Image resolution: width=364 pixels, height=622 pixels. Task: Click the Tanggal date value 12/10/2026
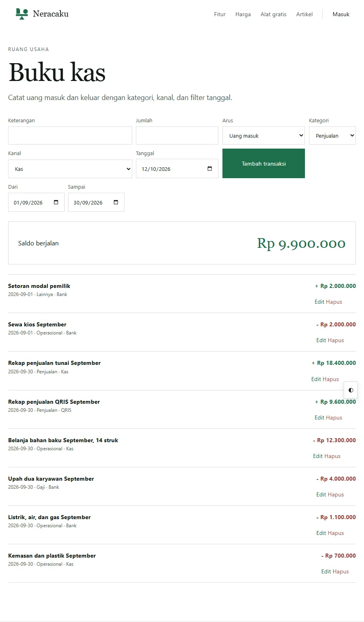click(x=156, y=169)
